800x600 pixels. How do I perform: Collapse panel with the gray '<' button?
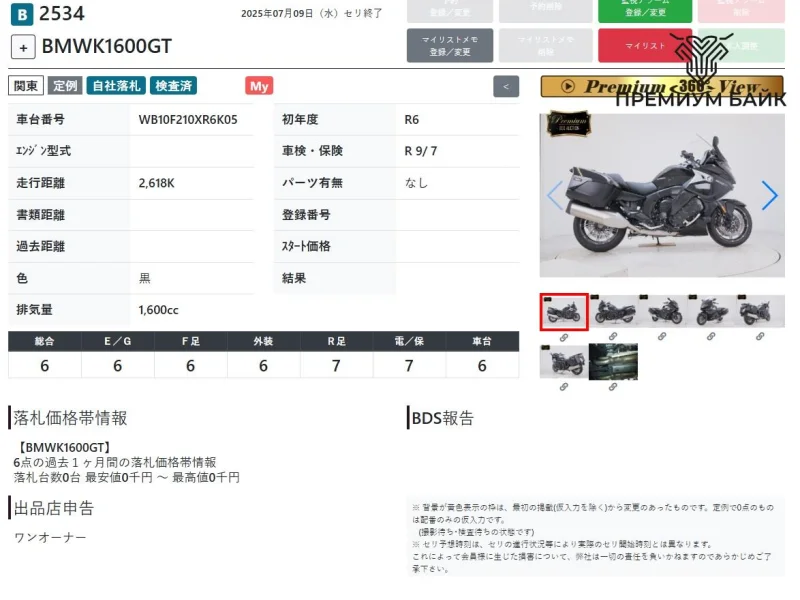coord(506,87)
